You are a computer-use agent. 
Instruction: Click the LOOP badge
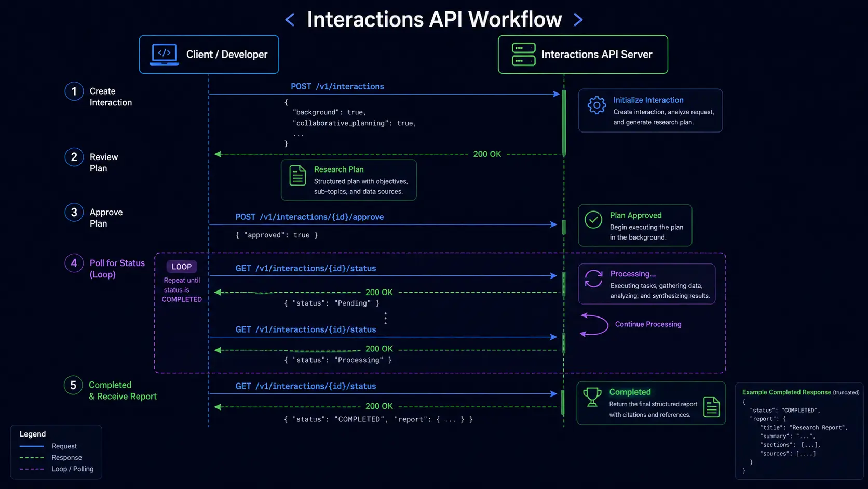tap(182, 267)
